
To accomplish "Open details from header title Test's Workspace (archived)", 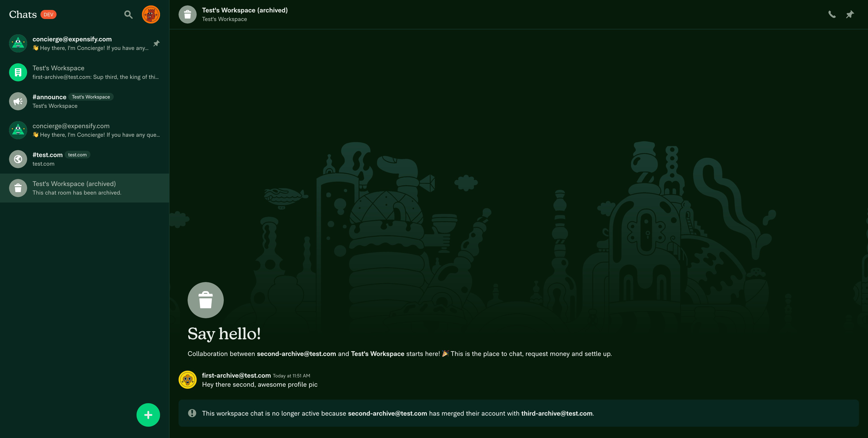I will (245, 10).
